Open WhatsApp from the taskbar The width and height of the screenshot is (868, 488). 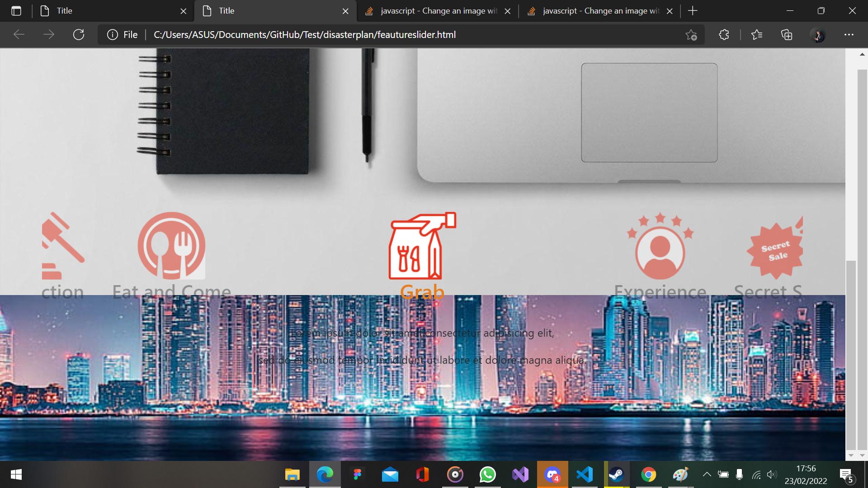[487, 475]
